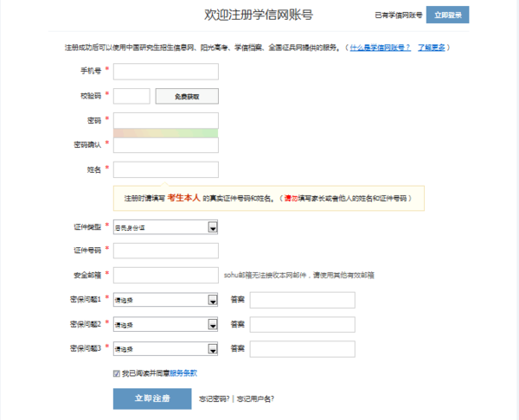Viewport: 519px width, 420px height.
Task: Click the blue 立即注册 button
Action: point(151,398)
